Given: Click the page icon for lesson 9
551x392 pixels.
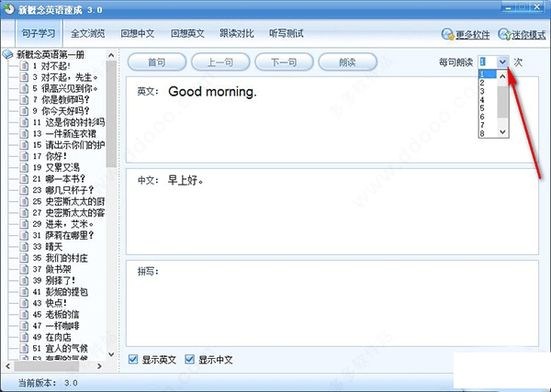Looking at the screenshot, I should pos(24,111).
